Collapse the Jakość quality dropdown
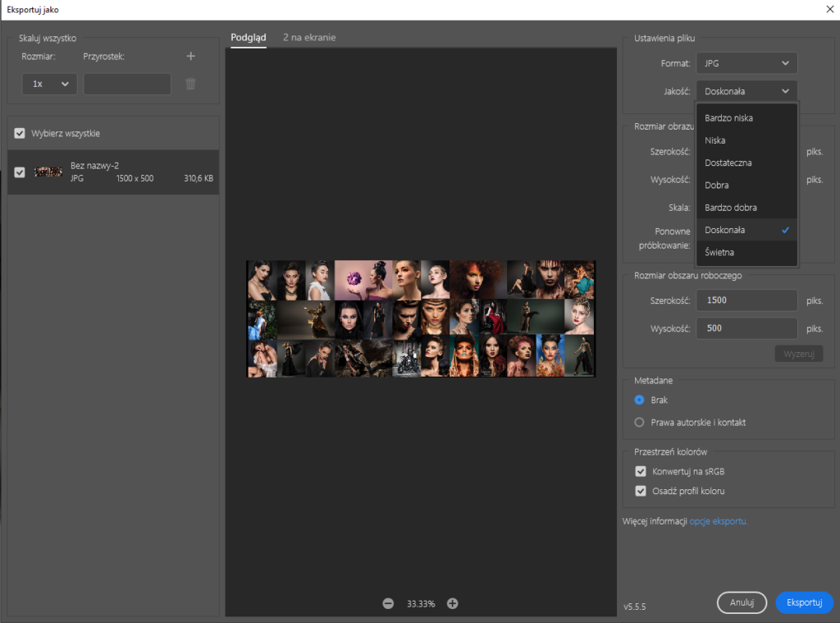This screenshot has height=623, width=840. (746, 91)
